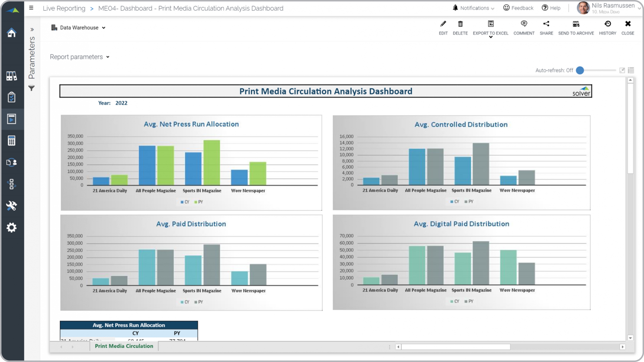Image resolution: width=644 pixels, height=362 pixels.
Task: Toggle the grid view icon near Auto-refresh
Action: [x=631, y=70]
